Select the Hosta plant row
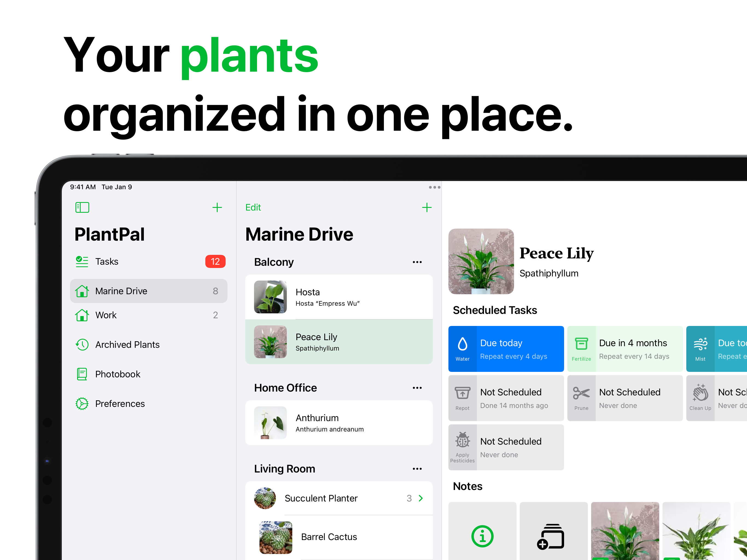This screenshot has height=560, width=747. (339, 297)
